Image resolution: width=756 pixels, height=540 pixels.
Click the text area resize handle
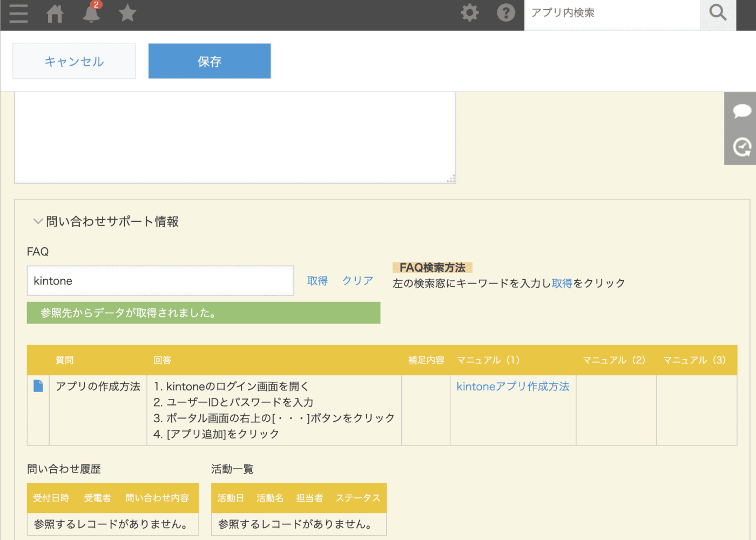pyautogui.click(x=451, y=179)
